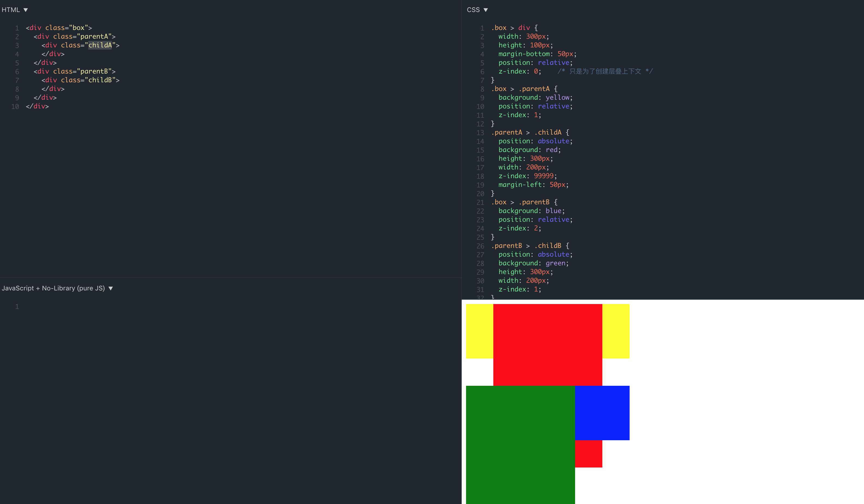
Task: Open the HTML panel dropdown menu
Action: (25, 10)
